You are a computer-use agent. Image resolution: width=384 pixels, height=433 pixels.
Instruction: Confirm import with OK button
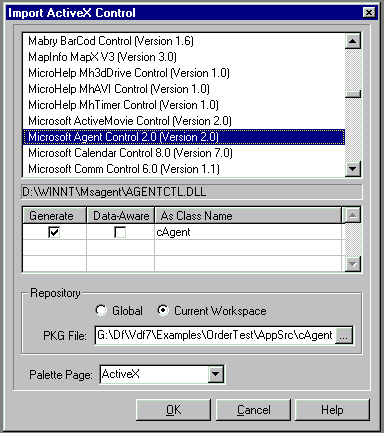173,410
